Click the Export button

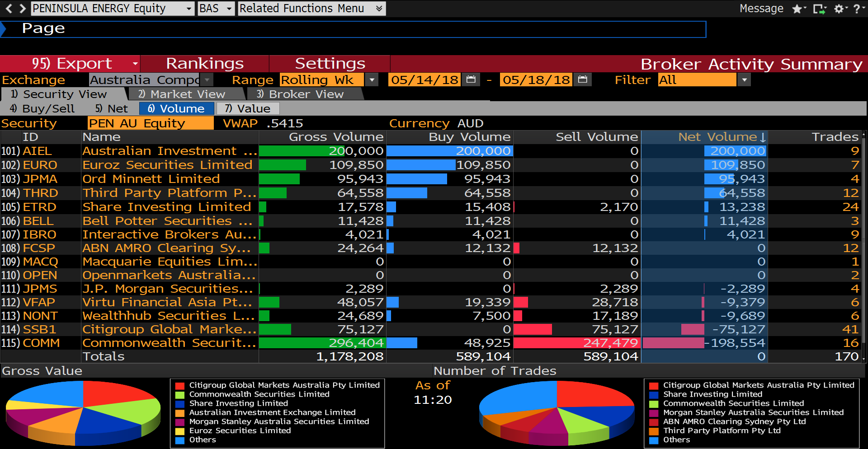(x=70, y=64)
